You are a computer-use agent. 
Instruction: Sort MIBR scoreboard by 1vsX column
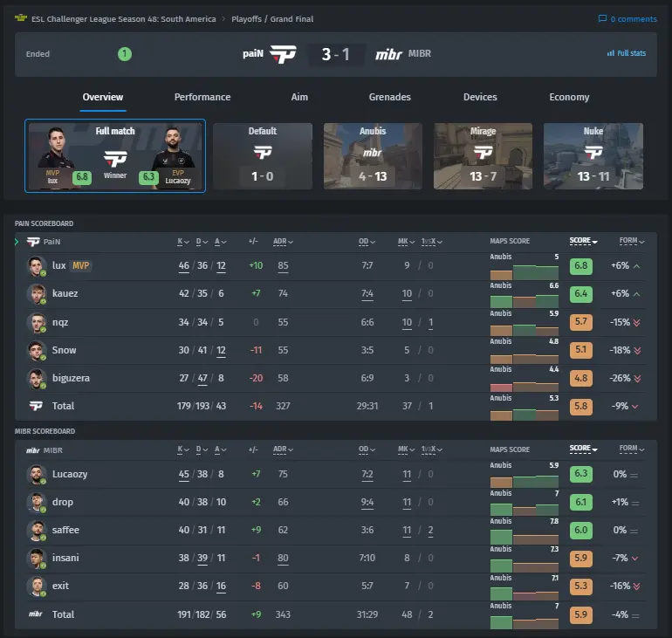coord(432,449)
